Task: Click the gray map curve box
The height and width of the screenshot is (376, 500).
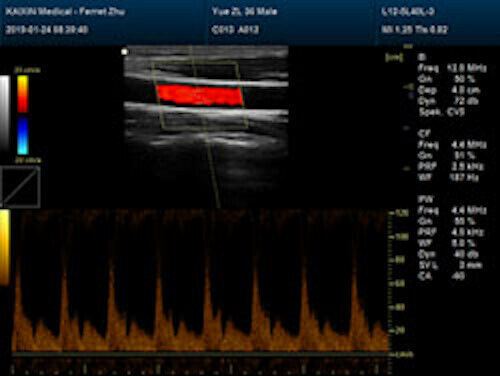Action: point(20,187)
